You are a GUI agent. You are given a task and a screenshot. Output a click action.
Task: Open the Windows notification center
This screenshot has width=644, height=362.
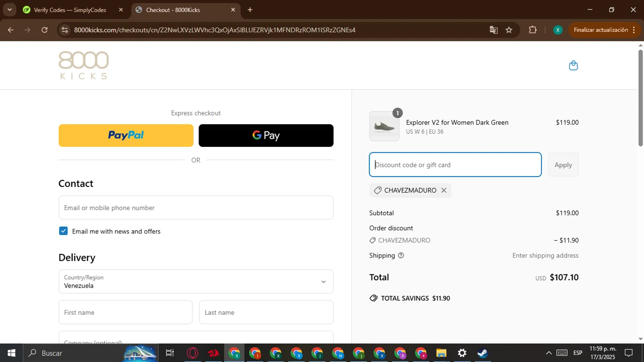629,353
